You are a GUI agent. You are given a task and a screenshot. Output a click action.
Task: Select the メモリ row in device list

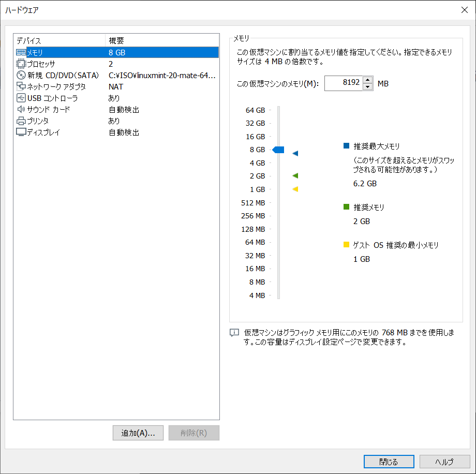(117, 52)
